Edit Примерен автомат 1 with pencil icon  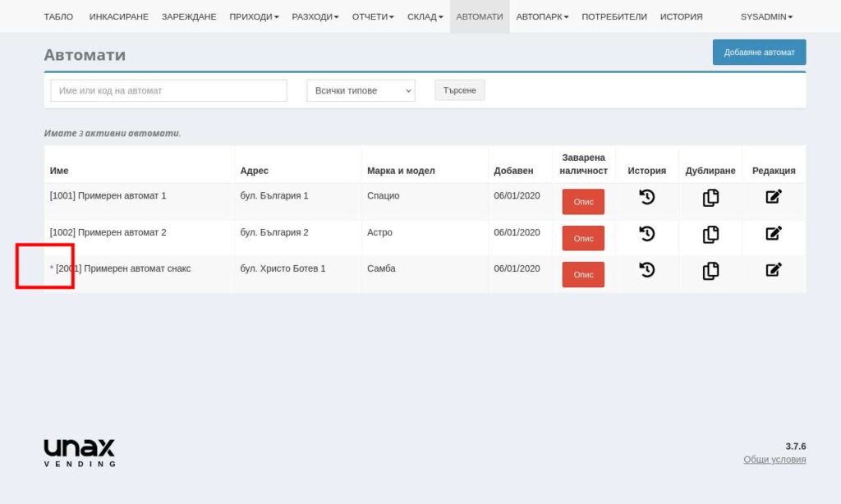774,197
